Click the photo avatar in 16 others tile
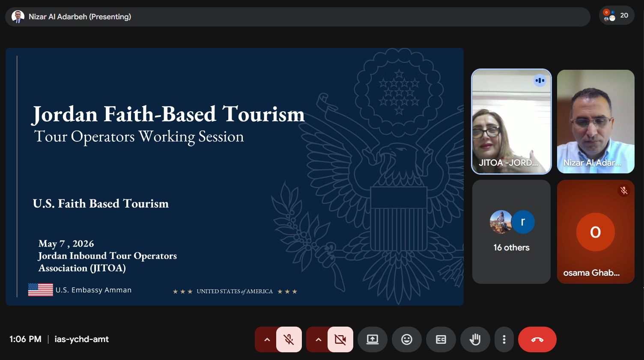 coord(501,222)
